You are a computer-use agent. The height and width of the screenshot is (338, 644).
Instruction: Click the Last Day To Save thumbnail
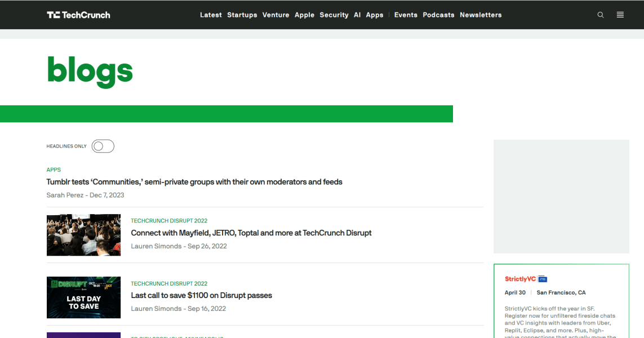83,297
